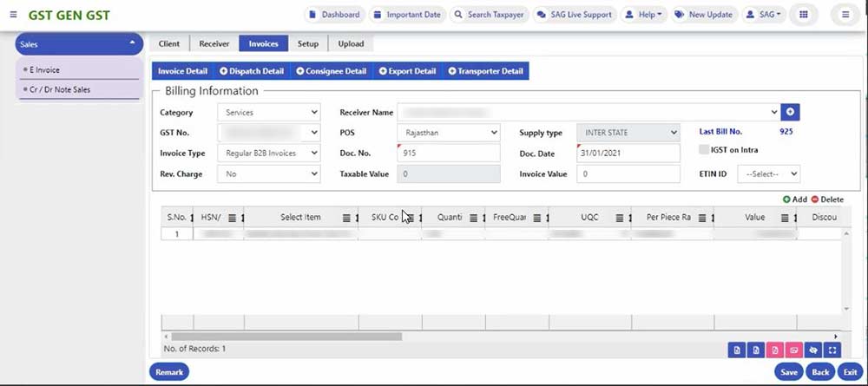Click the hamburger menu icon at top right
Image resolution: width=868 pixels, height=386 pixels.
(x=845, y=15)
